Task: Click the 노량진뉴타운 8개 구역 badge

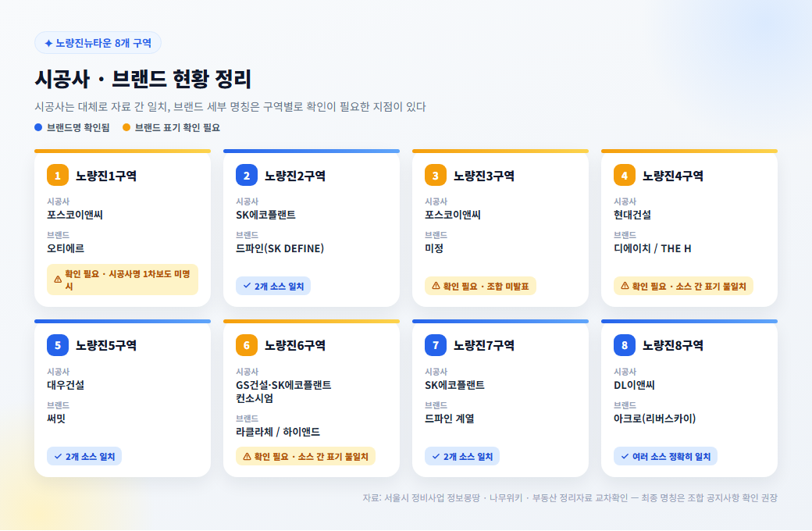Action: click(98, 43)
